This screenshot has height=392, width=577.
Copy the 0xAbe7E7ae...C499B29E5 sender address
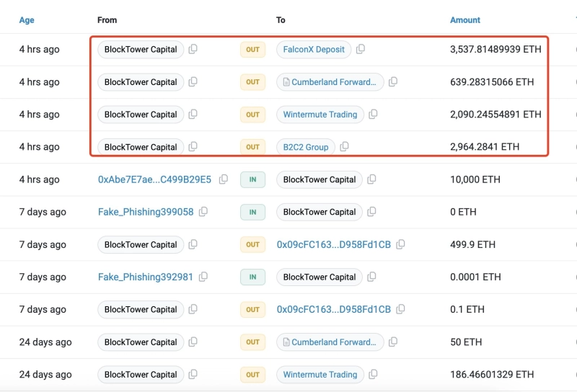(224, 179)
